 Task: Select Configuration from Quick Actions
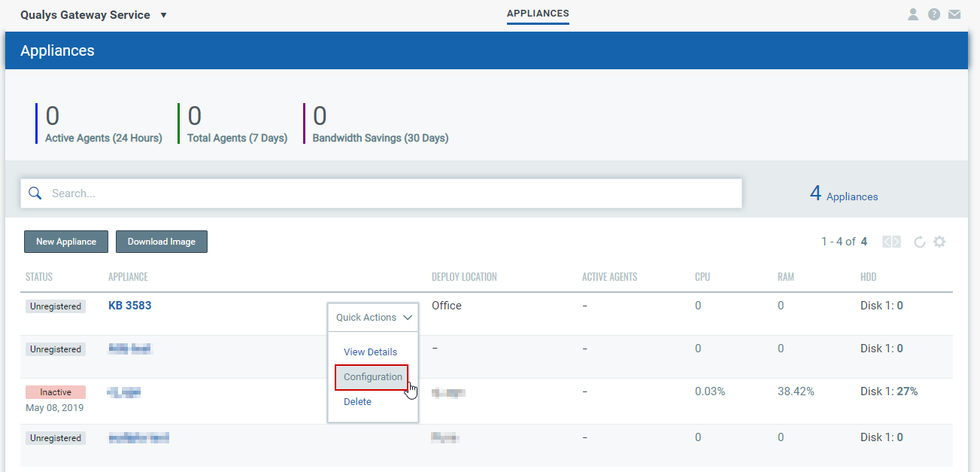point(371,376)
